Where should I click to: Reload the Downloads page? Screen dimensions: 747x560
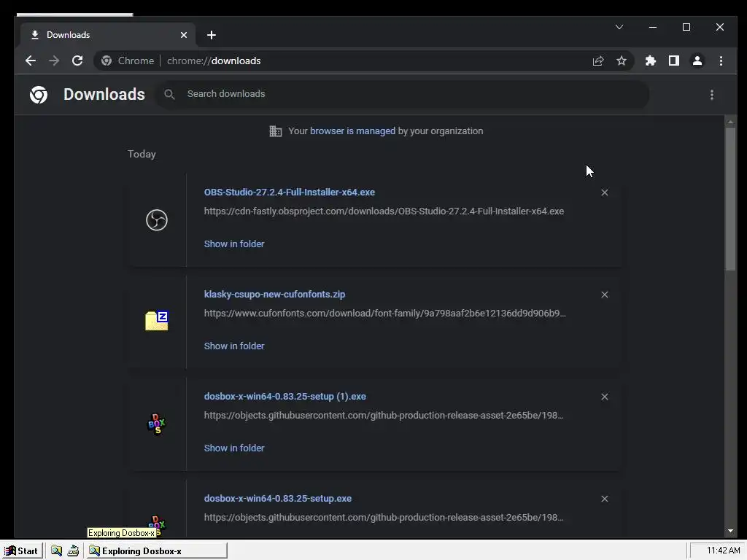pos(77,61)
